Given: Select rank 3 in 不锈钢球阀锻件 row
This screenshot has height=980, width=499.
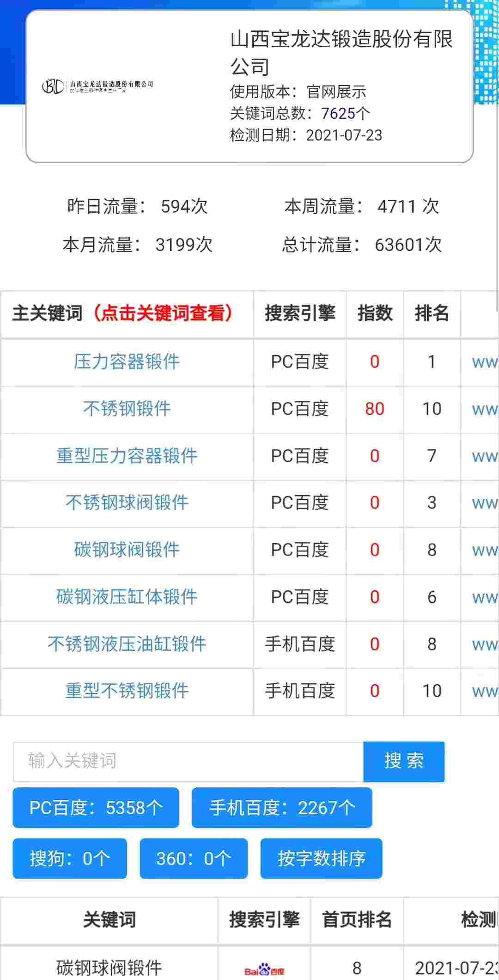Looking at the screenshot, I should (432, 503).
